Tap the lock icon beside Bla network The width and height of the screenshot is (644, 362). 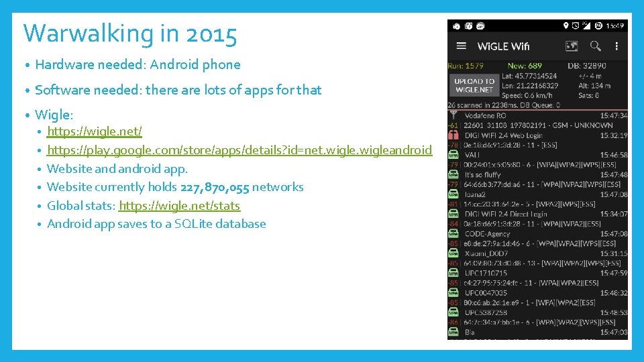453,332
